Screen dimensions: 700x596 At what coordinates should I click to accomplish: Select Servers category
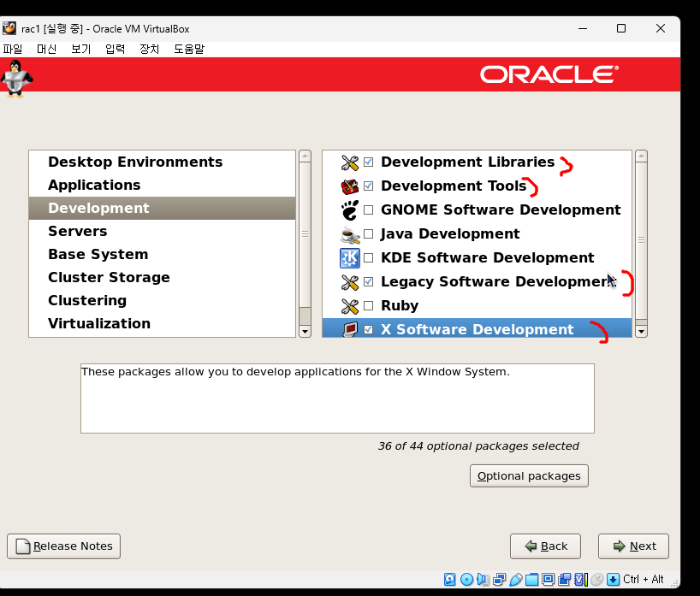coord(162,231)
